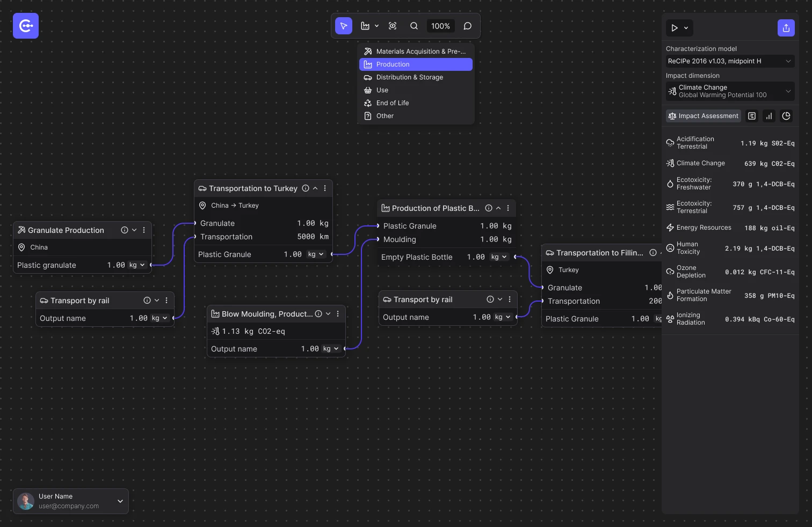Click China → Turkey location row
Viewport: 812px width, 527px height.
point(263,206)
